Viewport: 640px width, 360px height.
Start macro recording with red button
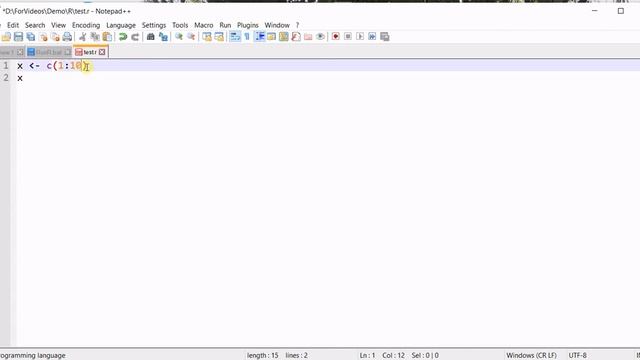[x=336, y=37]
